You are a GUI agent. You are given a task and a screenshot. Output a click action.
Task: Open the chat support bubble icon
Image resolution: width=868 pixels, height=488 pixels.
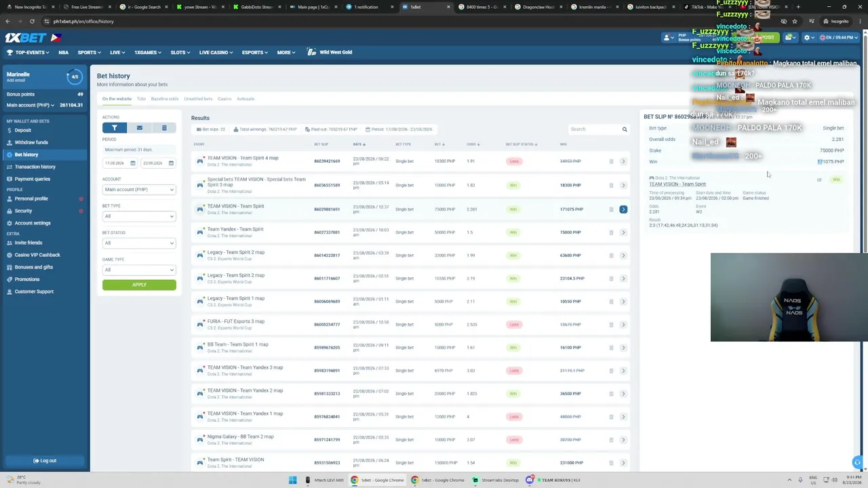tap(857, 462)
